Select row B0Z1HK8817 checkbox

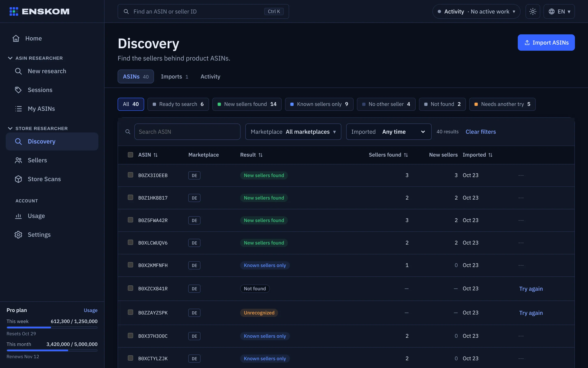click(x=130, y=197)
